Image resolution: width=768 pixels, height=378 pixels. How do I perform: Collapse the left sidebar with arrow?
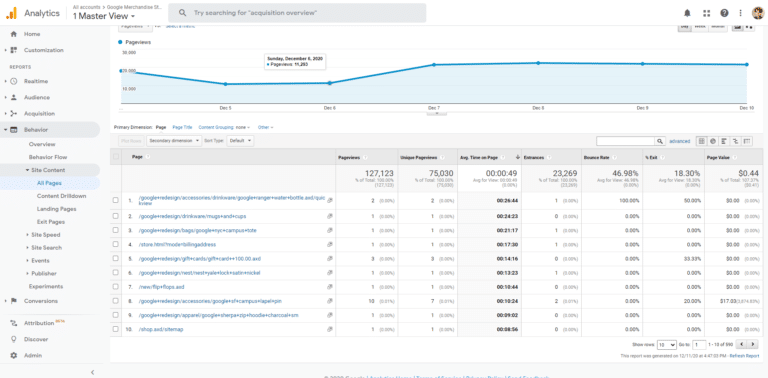[93, 373]
